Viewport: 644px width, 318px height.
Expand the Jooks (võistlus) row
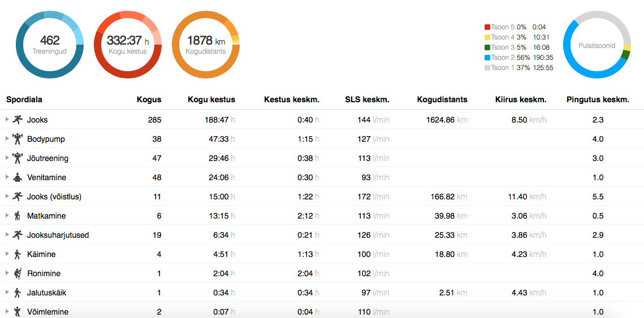7,197
